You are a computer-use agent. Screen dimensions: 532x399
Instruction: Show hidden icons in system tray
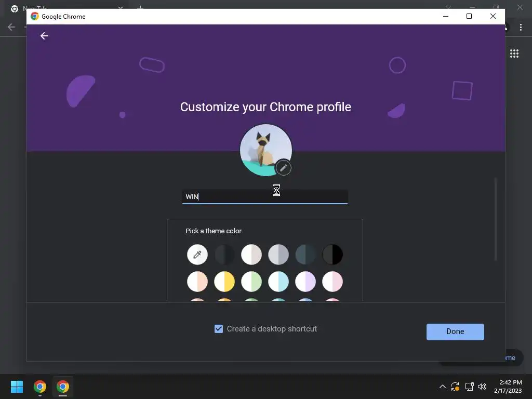443,387
